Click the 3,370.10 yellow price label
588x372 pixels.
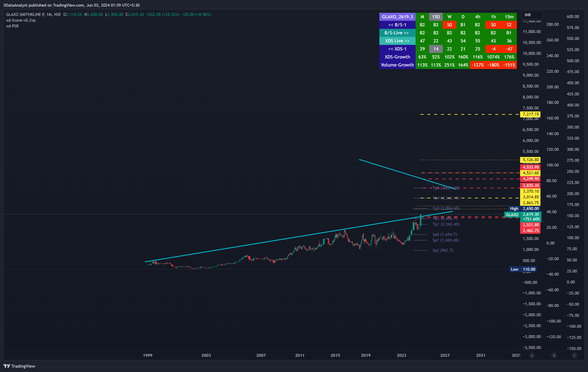[530, 191]
